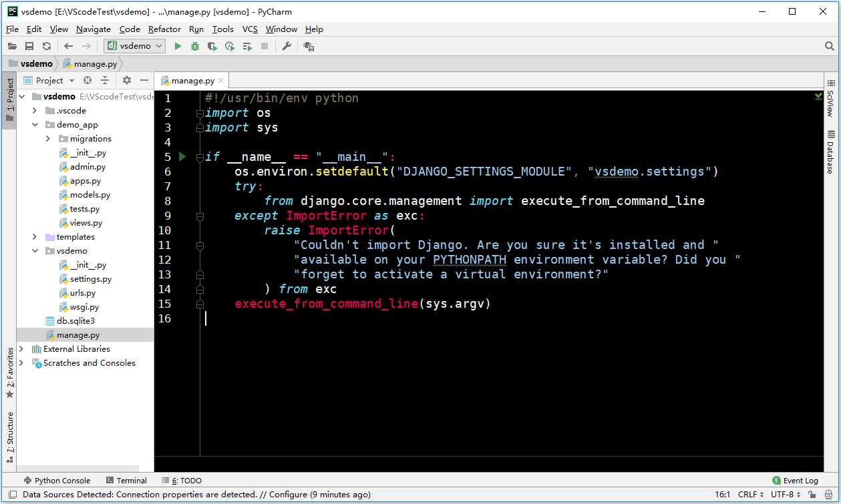841x504 pixels.
Task: Hide the Project panel with minus icon
Action: [x=144, y=80]
